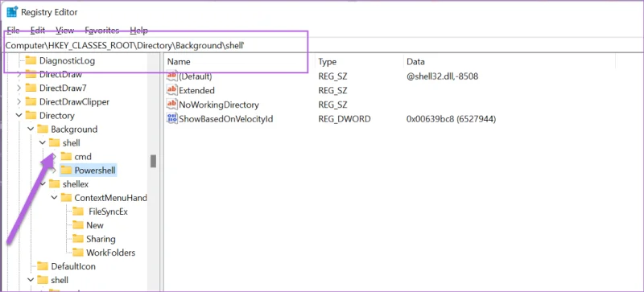
Task: Click REG_SZ type in the Extended row
Action: point(332,90)
